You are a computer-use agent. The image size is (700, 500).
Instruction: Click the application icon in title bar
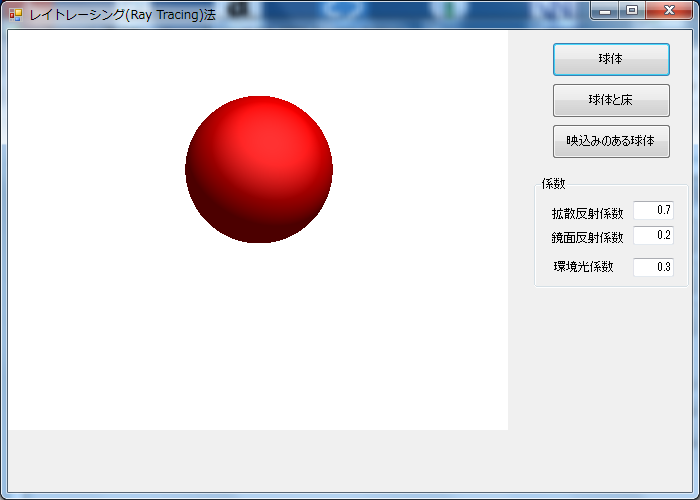[x=16, y=15]
